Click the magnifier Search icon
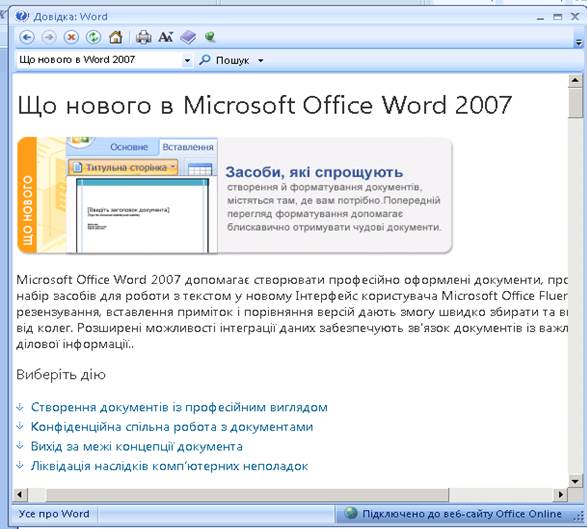The image size is (587, 529). (205, 60)
